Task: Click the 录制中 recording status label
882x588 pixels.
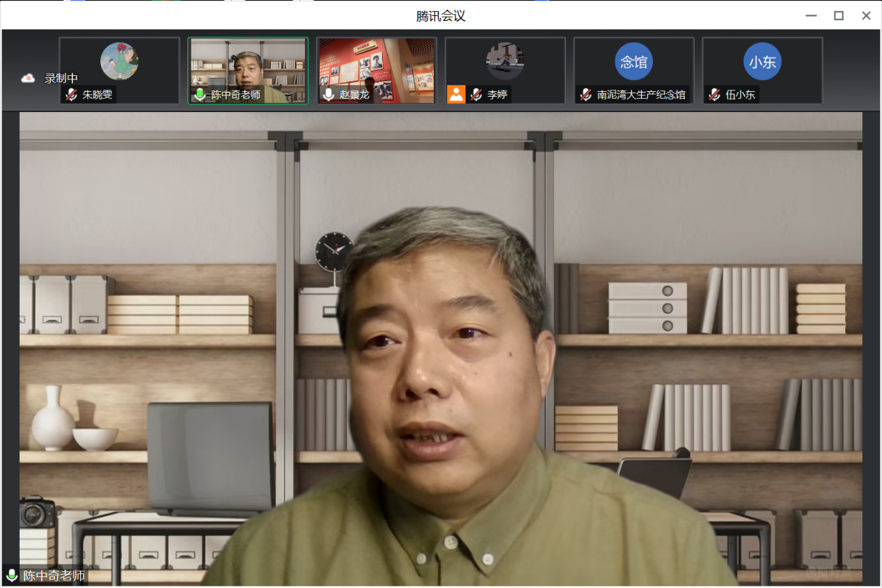Action: [61, 78]
